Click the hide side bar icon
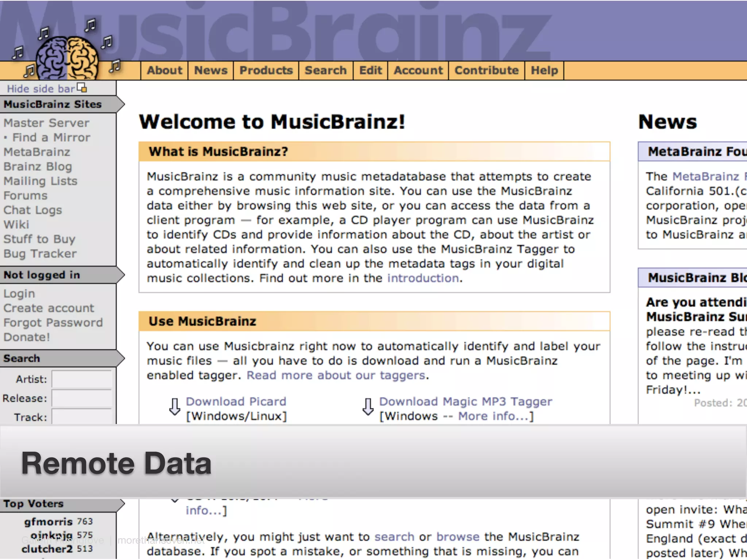Image resolution: width=747 pixels, height=560 pixels. pyautogui.click(x=82, y=87)
